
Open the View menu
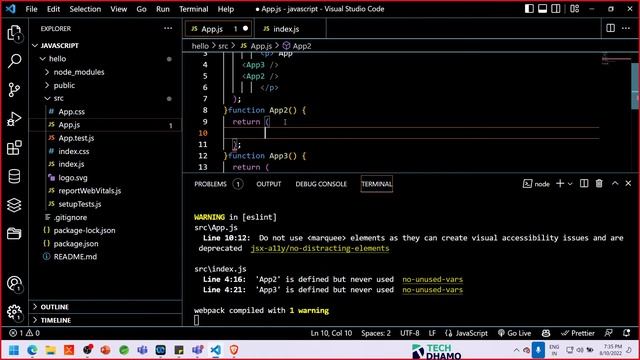click(118, 9)
